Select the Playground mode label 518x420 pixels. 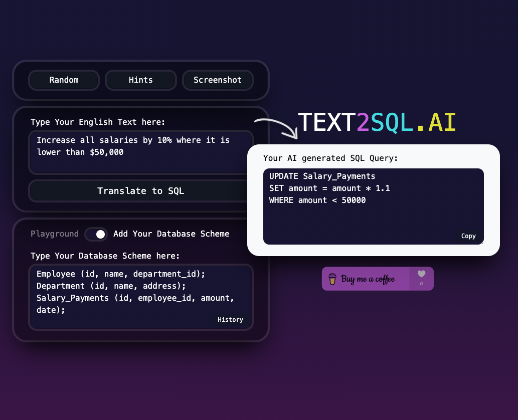click(55, 234)
